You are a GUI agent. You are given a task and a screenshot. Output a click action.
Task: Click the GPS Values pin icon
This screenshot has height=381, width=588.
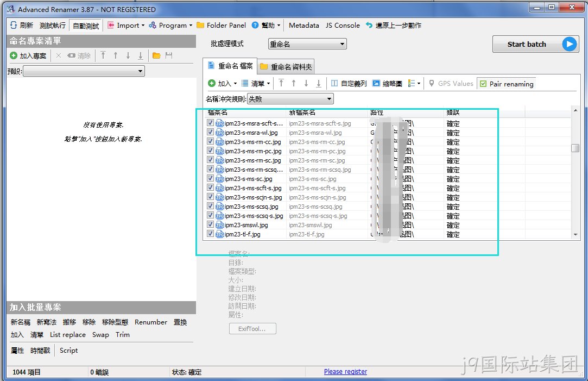[432, 83]
